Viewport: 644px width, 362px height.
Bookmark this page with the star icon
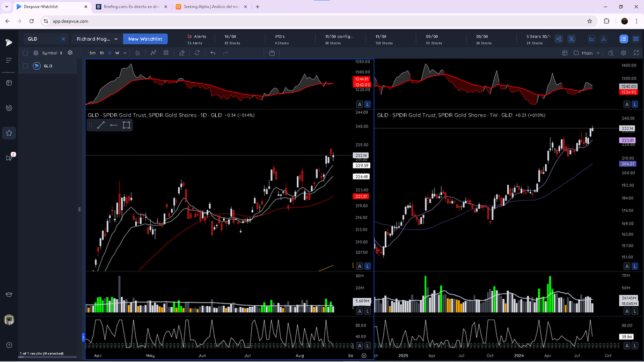point(590,21)
